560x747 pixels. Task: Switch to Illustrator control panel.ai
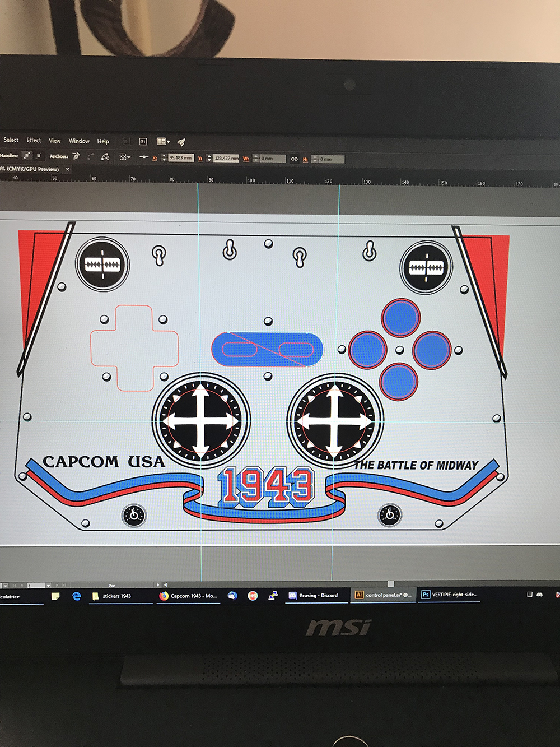coord(384,595)
